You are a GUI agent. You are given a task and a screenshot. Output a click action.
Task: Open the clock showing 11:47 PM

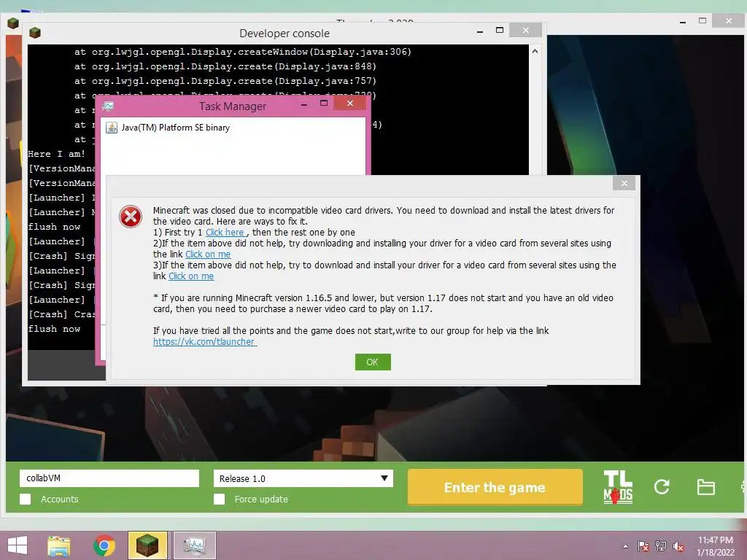[x=716, y=546]
